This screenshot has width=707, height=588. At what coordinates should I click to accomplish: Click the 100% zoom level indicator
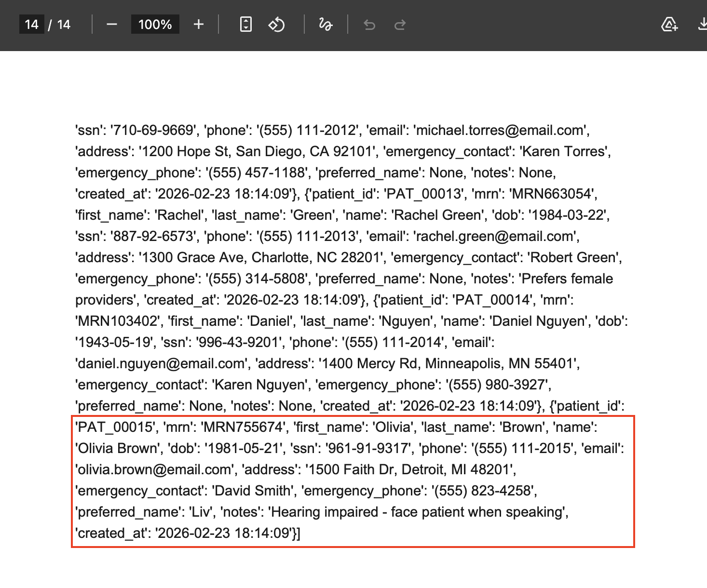[x=155, y=25]
